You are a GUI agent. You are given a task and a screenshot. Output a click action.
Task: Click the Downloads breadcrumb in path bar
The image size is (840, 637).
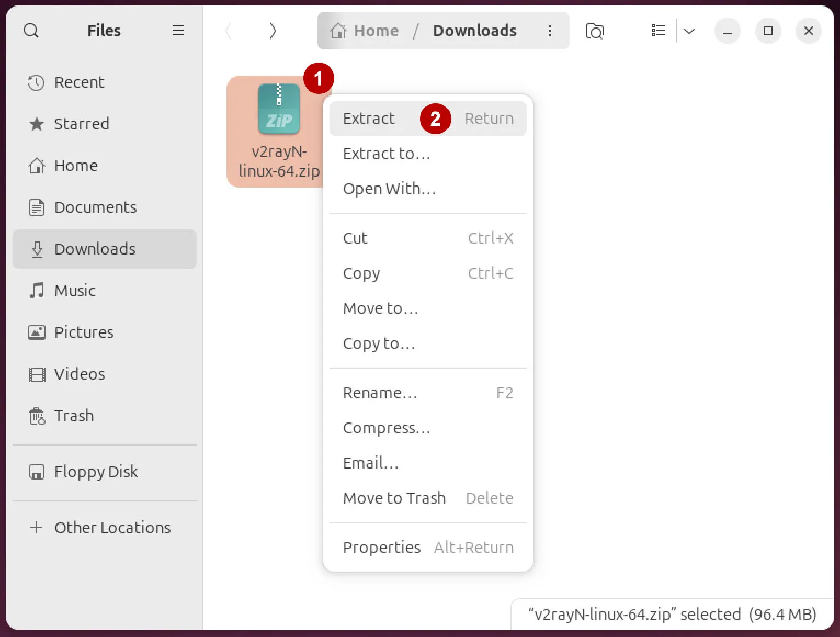tap(474, 31)
